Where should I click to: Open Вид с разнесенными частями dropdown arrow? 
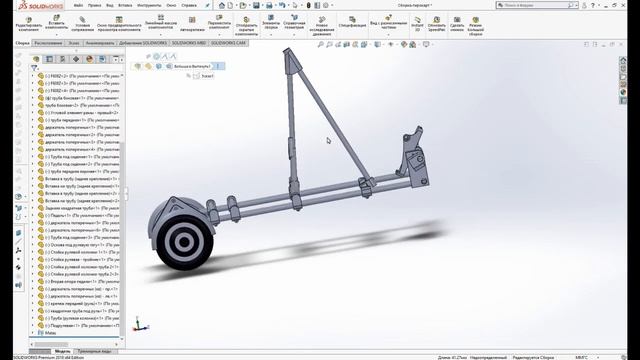pyautogui.click(x=389, y=34)
